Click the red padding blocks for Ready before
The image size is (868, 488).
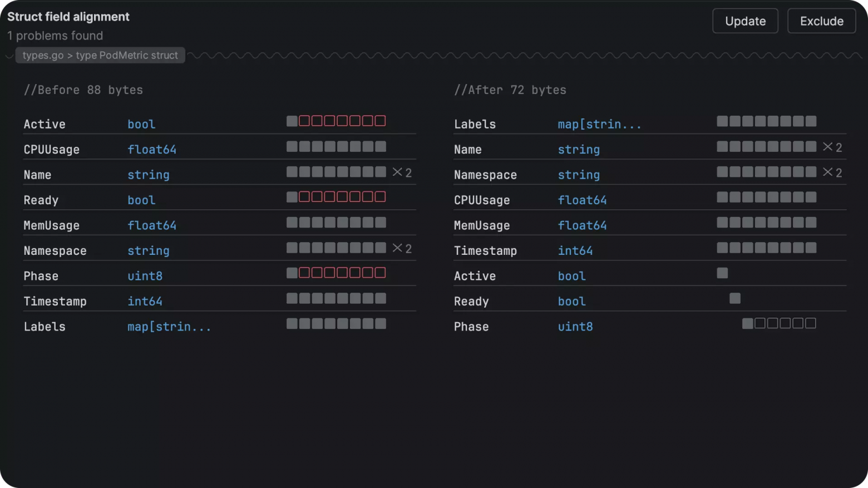point(342,197)
